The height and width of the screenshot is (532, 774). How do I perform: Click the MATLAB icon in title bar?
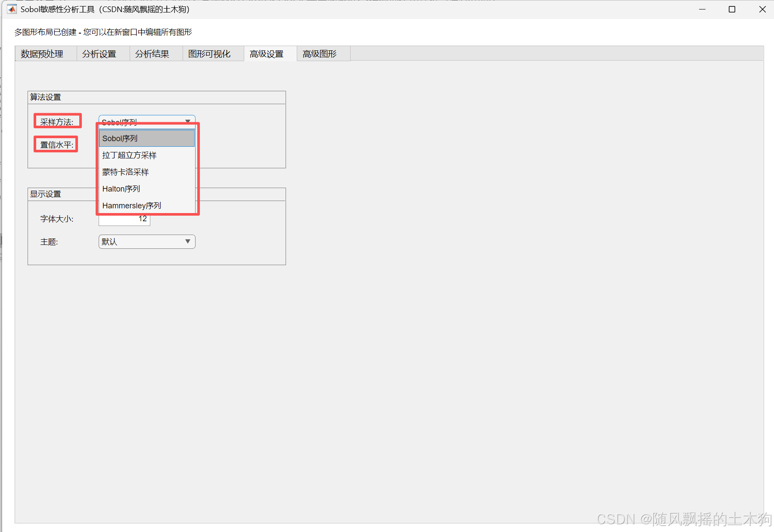12,9
